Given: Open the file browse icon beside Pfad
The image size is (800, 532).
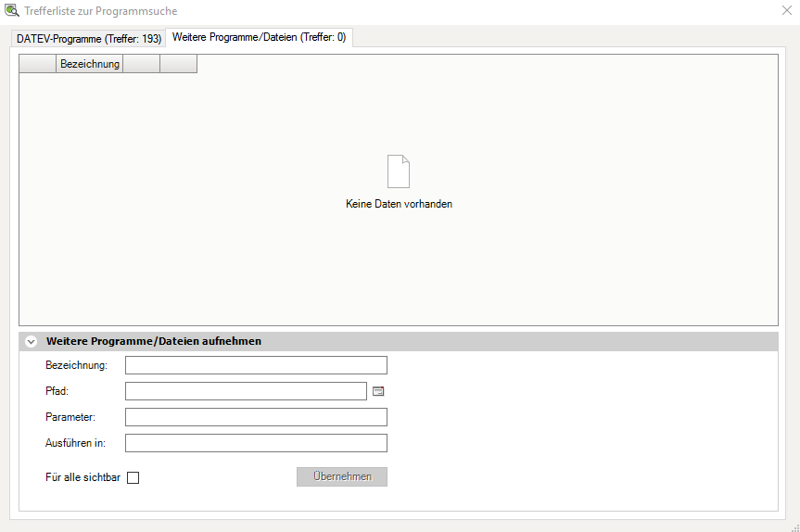Looking at the screenshot, I should pyautogui.click(x=378, y=391).
